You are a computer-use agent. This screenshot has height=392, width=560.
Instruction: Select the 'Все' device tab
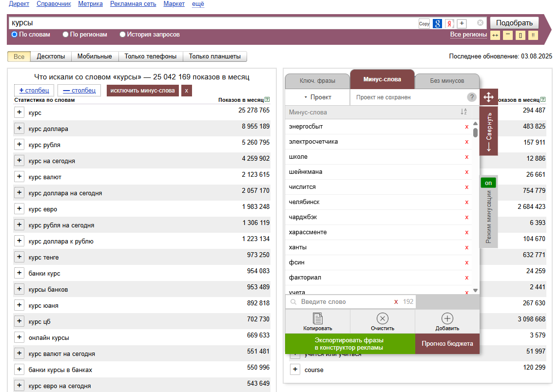pyautogui.click(x=19, y=56)
